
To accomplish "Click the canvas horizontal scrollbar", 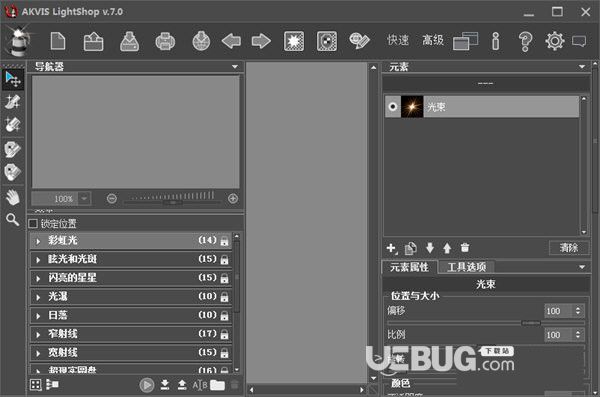I will (x=307, y=390).
